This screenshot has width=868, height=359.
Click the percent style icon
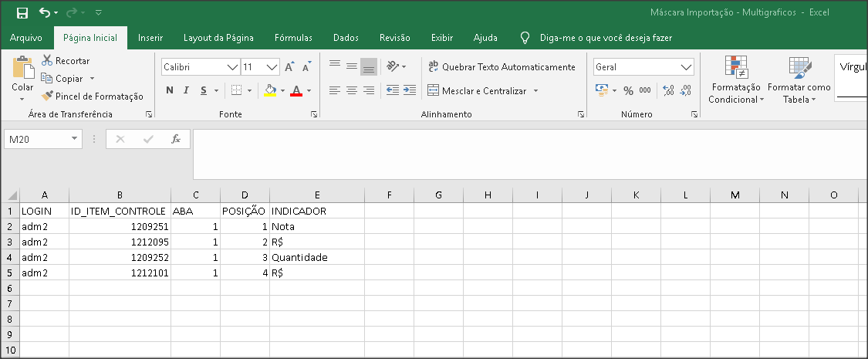(x=628, y=90)
